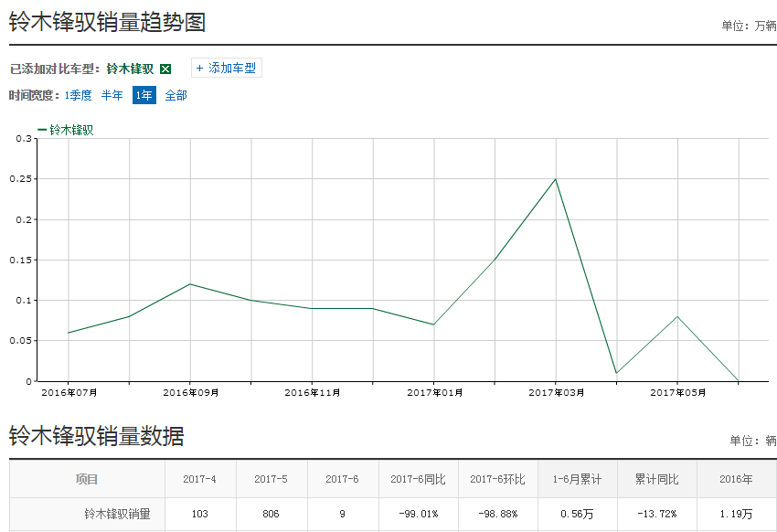Click the 2016年09月 data point on line
The height and width of the screenshot is (532, 777).
pos(190,284)
